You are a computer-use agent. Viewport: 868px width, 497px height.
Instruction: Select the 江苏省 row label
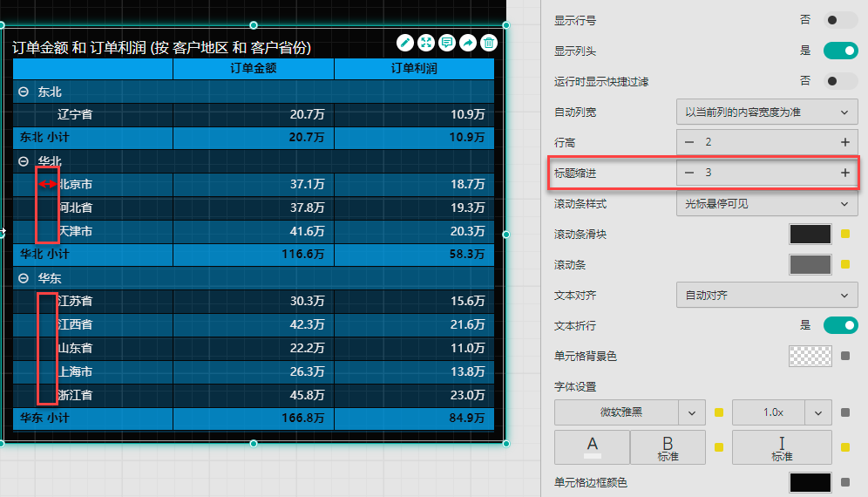click(x=75, y=302)
